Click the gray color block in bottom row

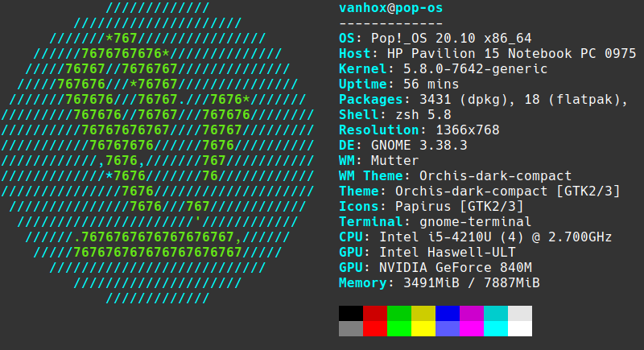(x=351, y=328)
